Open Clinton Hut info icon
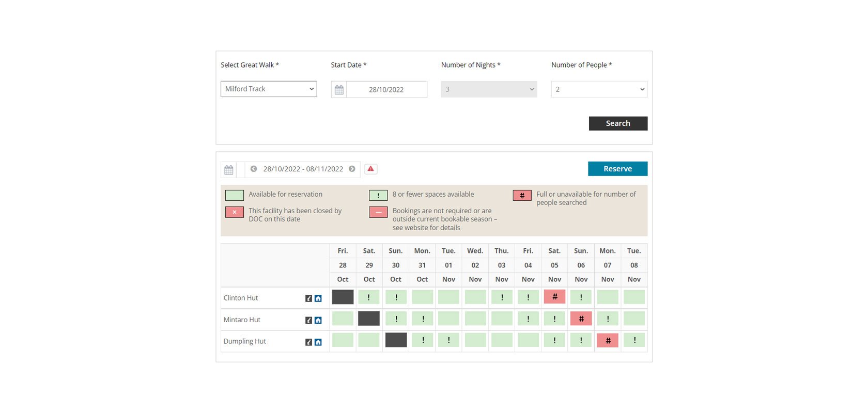This screenshot has height=413, width=868. coord(308,298)
